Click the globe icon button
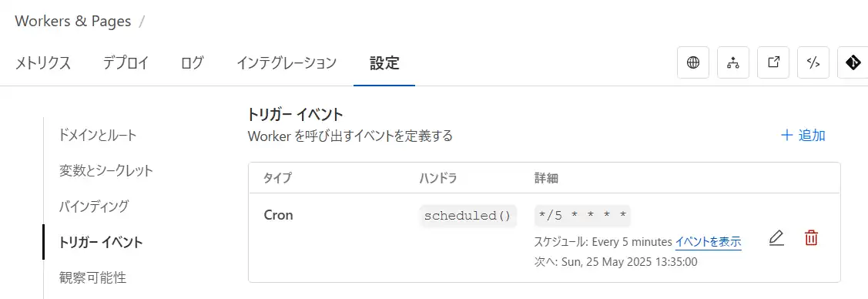The image size is (868, 299). [x=693, y=62]
